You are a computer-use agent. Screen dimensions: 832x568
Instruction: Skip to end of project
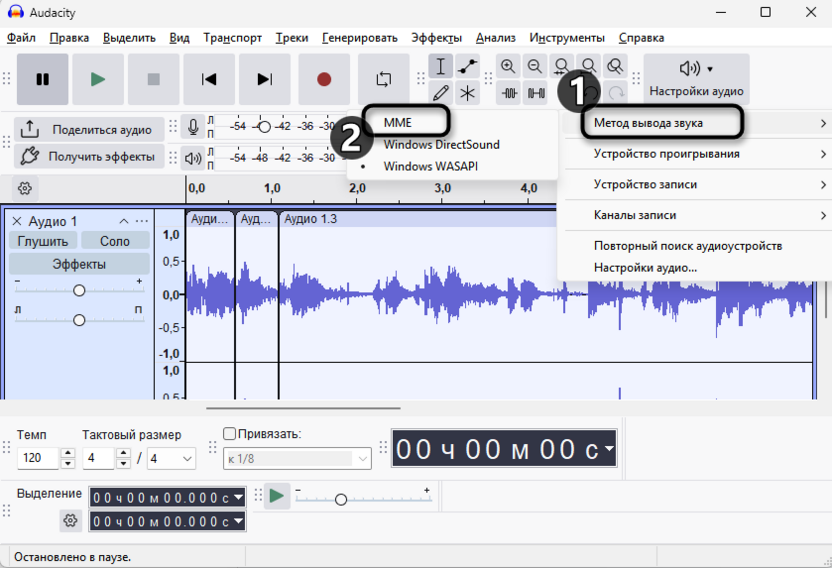tap(265, 80)
